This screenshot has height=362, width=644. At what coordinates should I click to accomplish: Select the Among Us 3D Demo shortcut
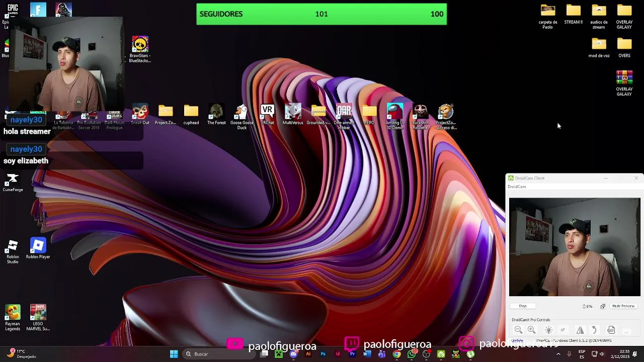[395, 117]
